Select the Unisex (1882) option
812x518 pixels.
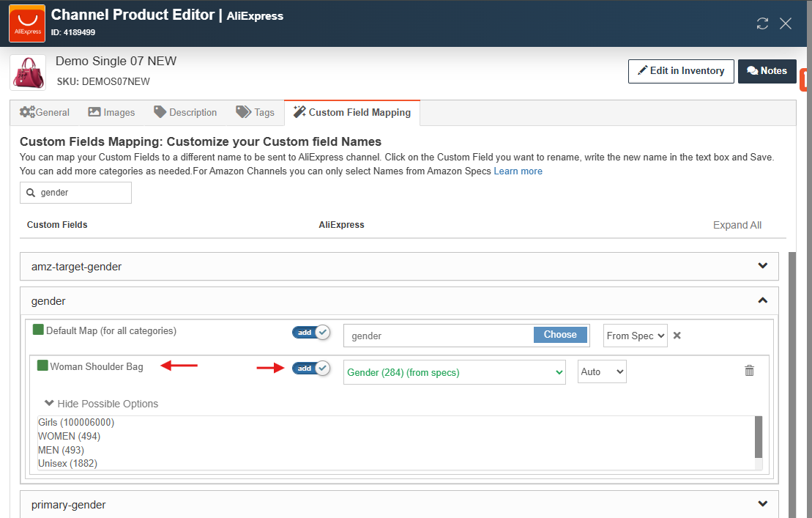pos(67,463)
